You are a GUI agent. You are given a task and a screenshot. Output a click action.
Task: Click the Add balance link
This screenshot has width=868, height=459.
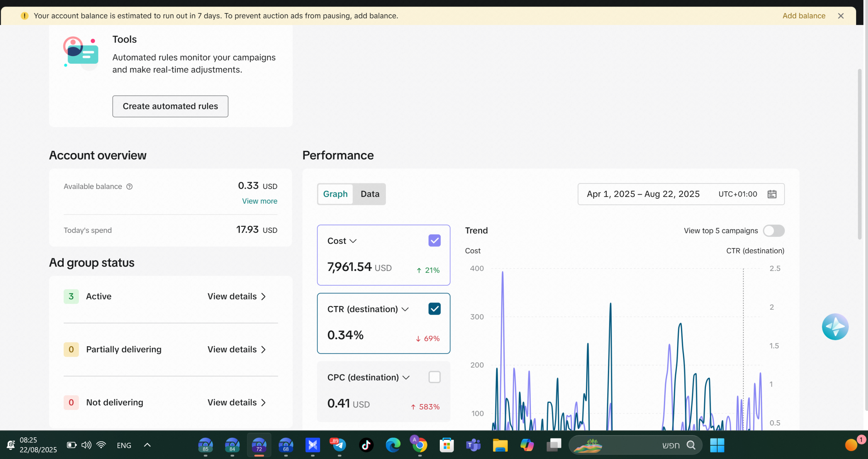coord(804,16)
